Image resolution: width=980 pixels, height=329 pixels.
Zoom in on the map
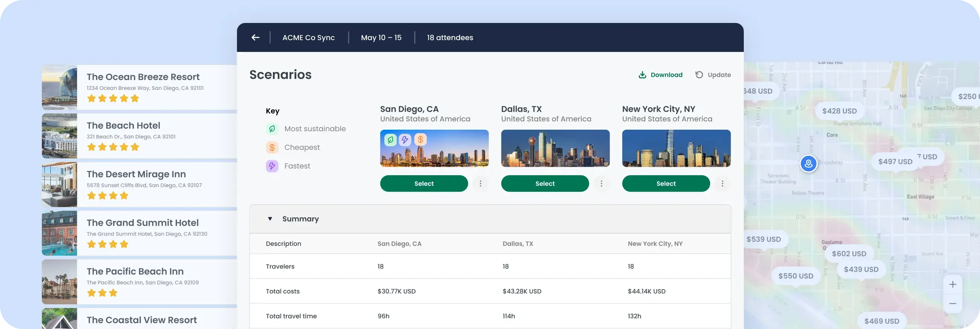tap(952, 284)
